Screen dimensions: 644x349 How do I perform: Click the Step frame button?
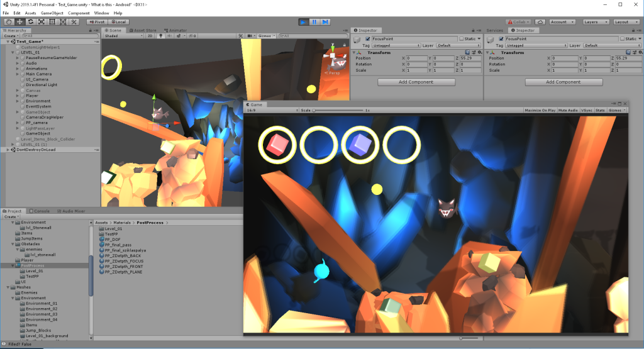pos(325,22)
